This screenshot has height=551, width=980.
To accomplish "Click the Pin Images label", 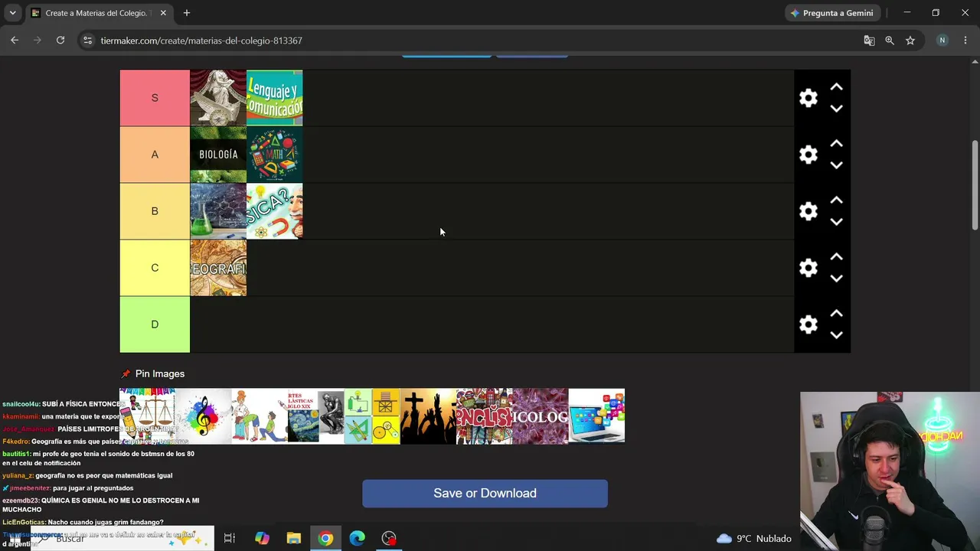I will (160, 373).
